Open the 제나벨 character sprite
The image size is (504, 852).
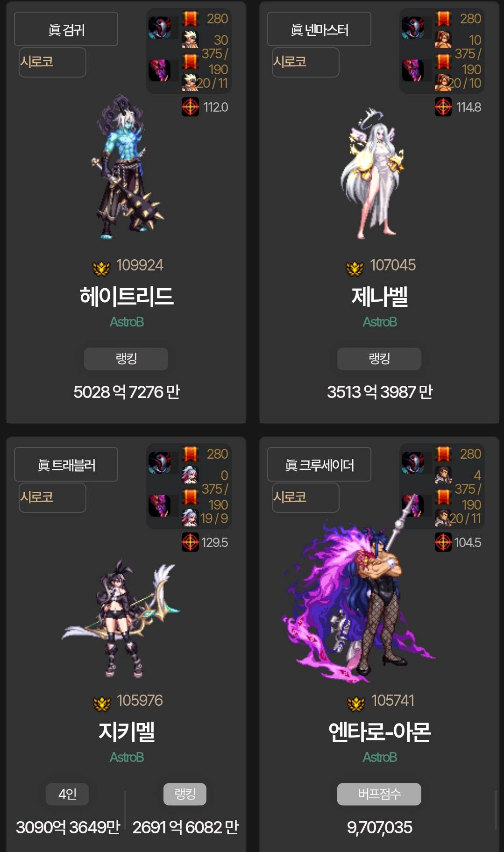tap(377, 174)
